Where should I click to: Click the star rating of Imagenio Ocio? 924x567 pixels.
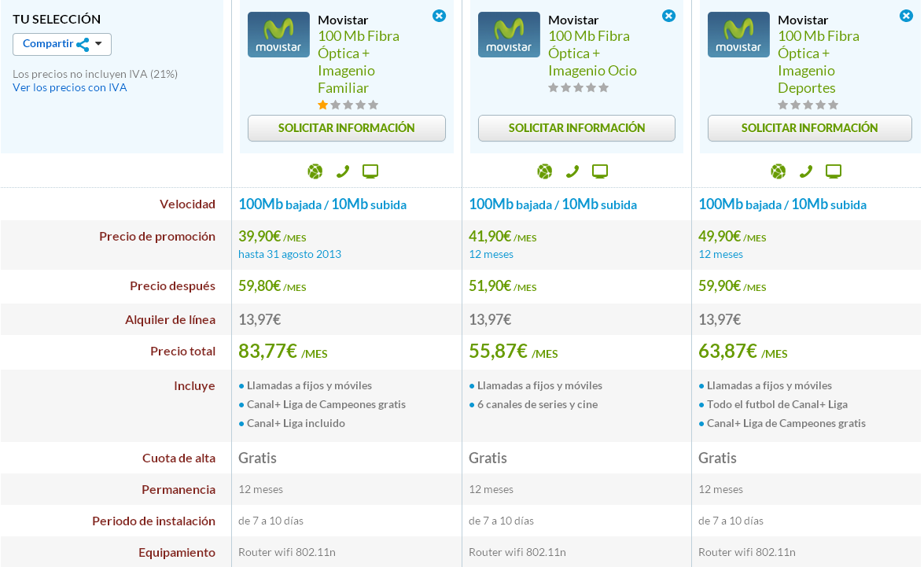(x=578, y=88)
